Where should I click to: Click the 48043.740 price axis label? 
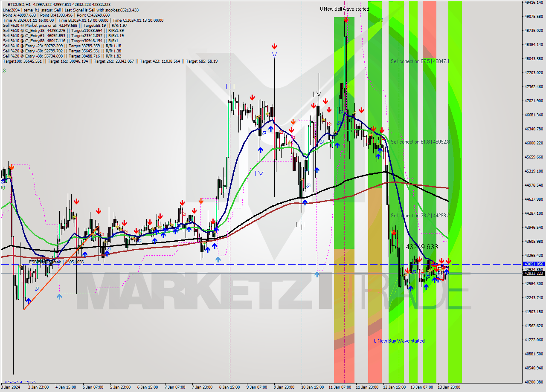(x=533, y=58)
